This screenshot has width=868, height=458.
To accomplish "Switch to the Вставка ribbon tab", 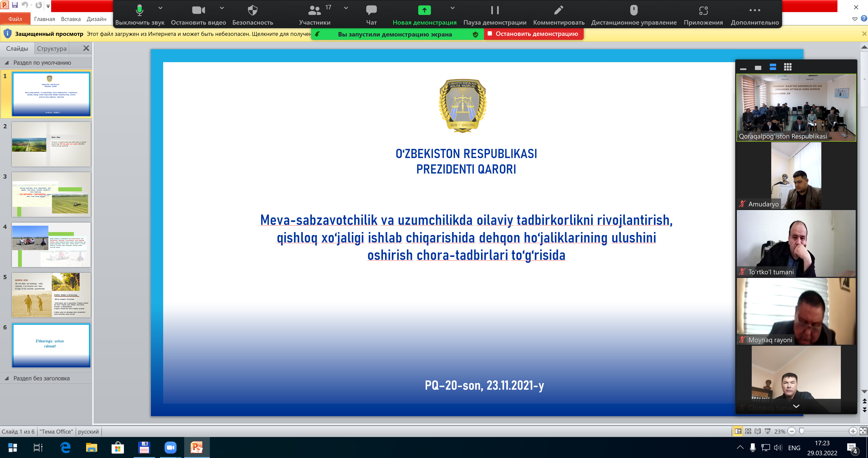I will tap(71, 19).
